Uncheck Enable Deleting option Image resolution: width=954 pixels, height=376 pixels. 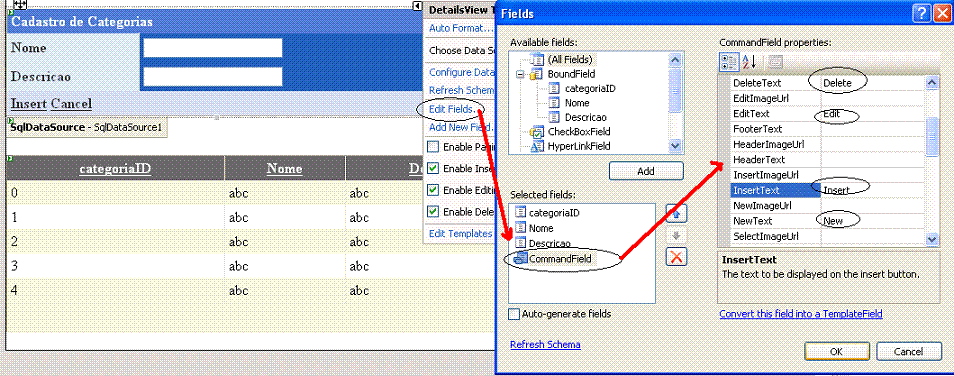[x=433, y=212]
